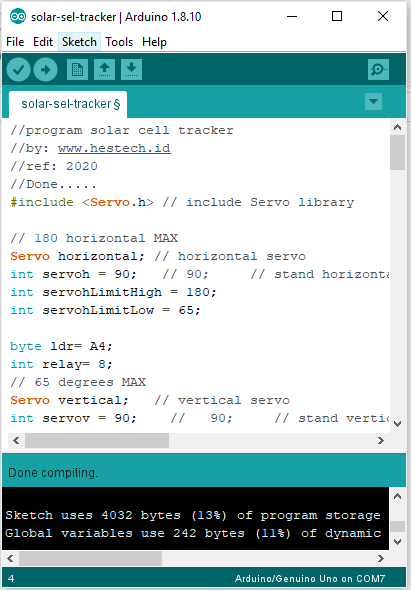This screenshot has width=411, height=590.
Task: Click the Upload arrow button
Action: pos(46,70)
